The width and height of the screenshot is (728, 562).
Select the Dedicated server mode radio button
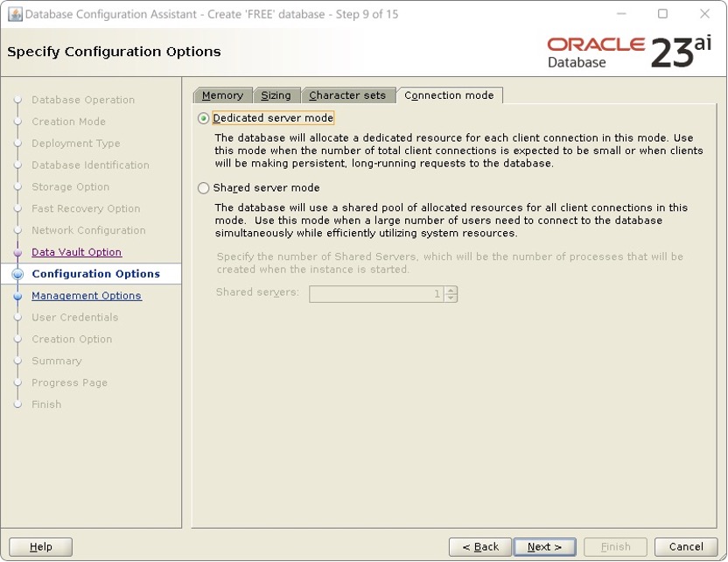(x=202, y=118)
